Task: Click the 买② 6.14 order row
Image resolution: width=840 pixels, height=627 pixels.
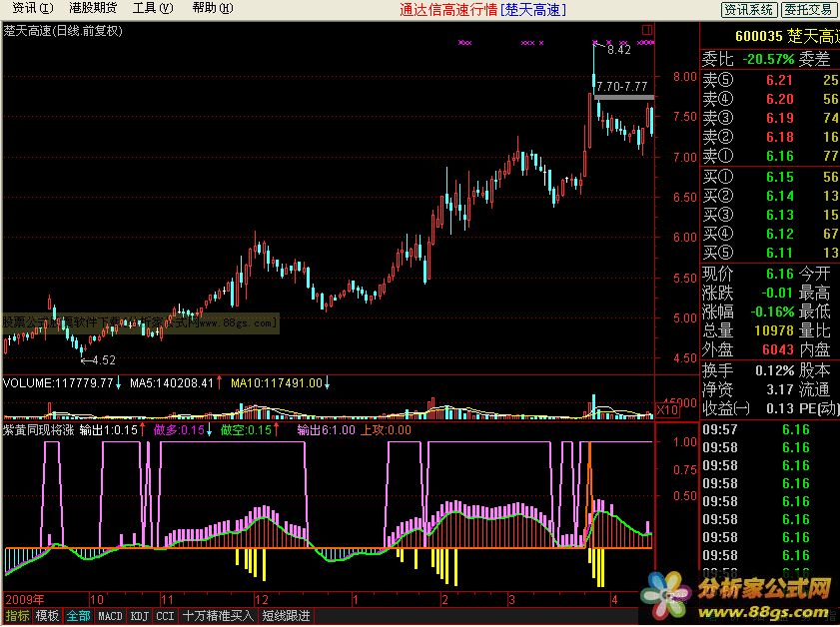Action: coord(770,196)
